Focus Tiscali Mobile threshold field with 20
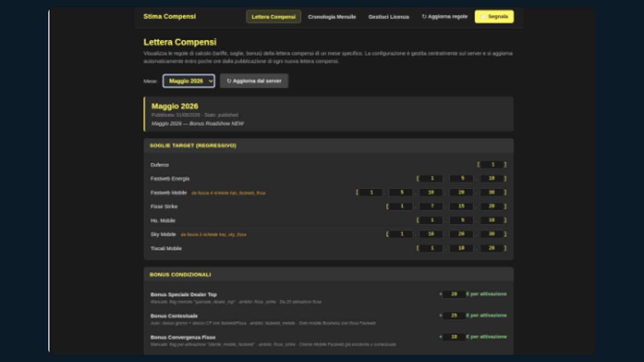Image resolution: width=644 pixels, height=362 pixels. (492, 248)
